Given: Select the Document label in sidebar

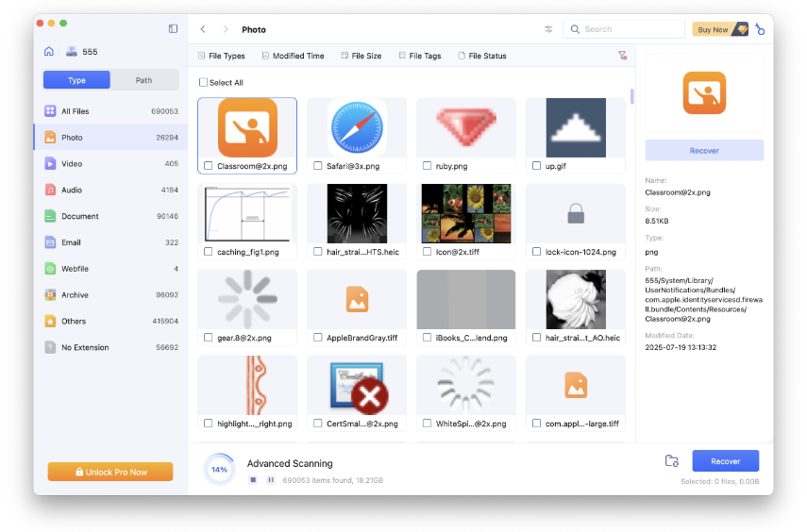Looking at the screenshot, I should click(80, 216).
